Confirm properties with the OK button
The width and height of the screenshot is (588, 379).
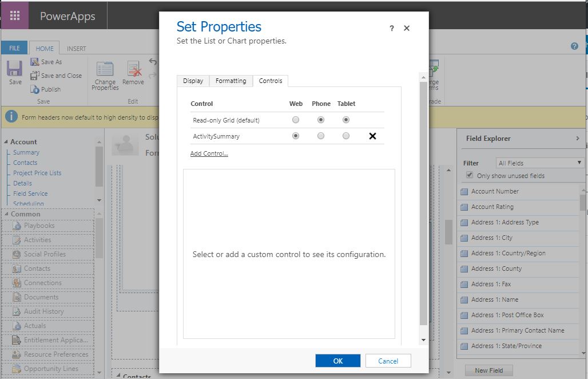[337, 361]
